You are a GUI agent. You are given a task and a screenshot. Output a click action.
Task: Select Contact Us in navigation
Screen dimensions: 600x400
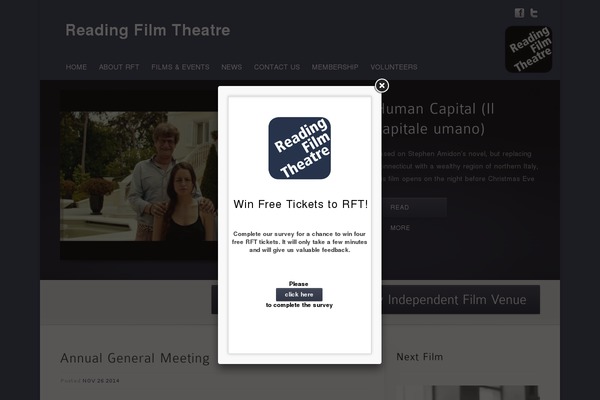pos(277,67)
